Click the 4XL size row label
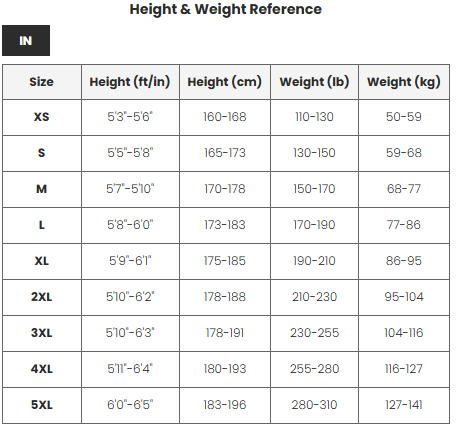Image resolution: width=456 pixels, height=431 pixels. [42, 369]
